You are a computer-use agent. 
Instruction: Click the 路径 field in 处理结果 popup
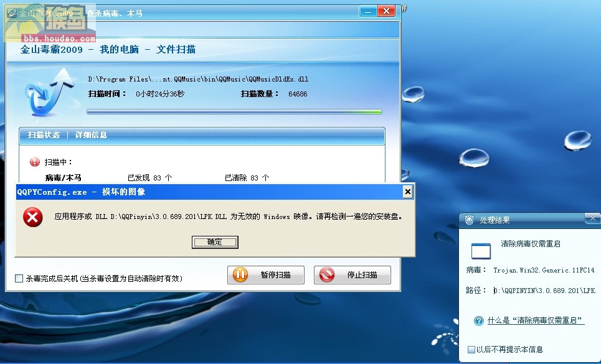(545, 291)
